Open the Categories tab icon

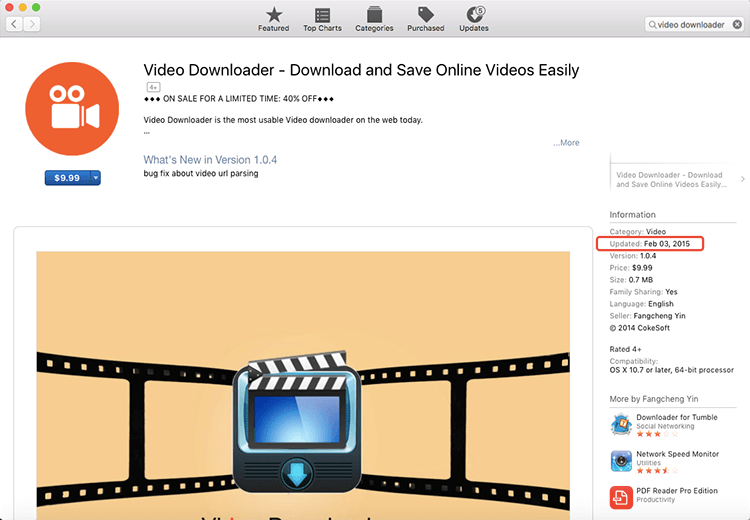point(374,15)
